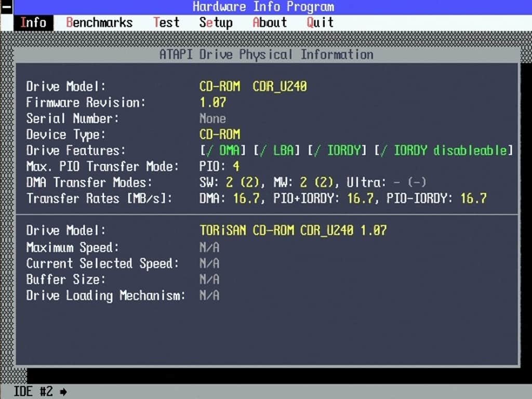The image size is (532, 399).
Task: Click the Max. PIO Transfer Mode label
Action: tap(102, 167)
